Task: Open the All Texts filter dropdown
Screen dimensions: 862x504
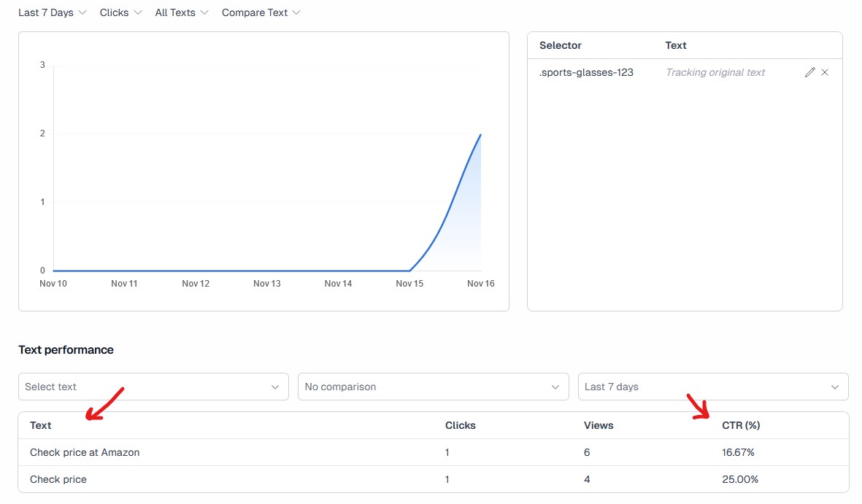Action: [x=181, y=12]
